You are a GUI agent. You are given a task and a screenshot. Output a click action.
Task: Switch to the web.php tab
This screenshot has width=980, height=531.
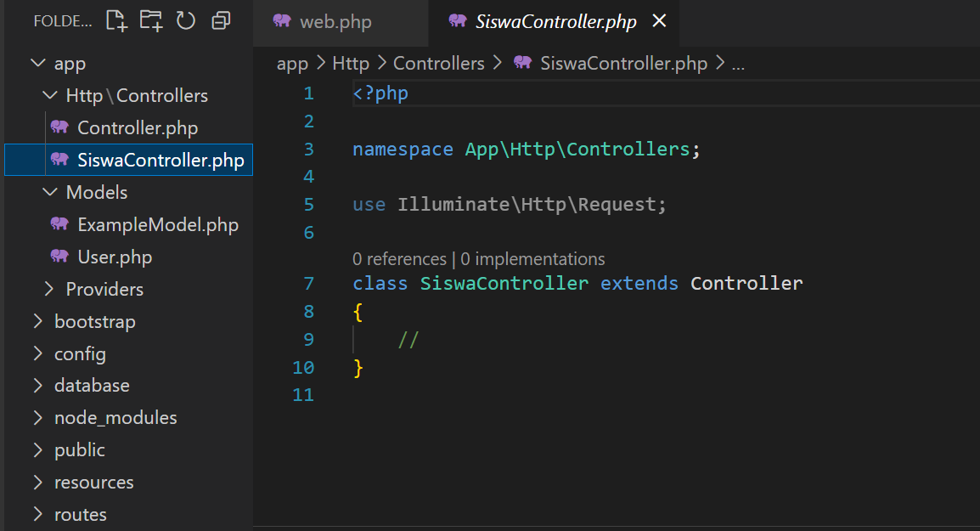coord(335,22)
